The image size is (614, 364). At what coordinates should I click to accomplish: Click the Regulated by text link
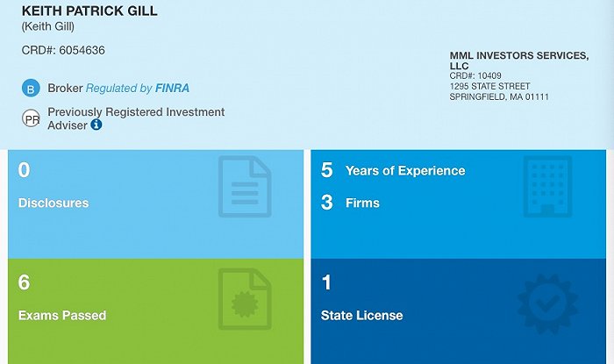coord(118,89)
